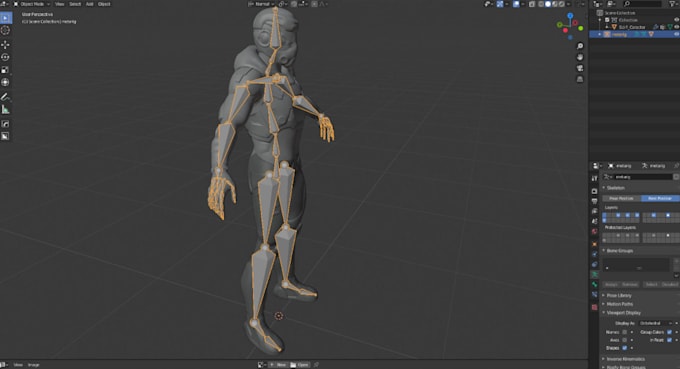Open the Object menu
The height and width of the screenshot is (369, 680).
(x=104, y=4)
